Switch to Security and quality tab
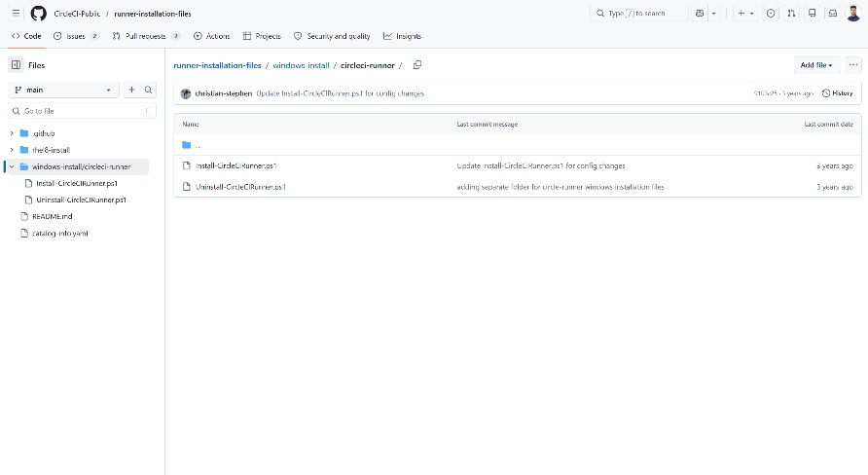The height and width of the screenshot is (475, 868). 332,36
